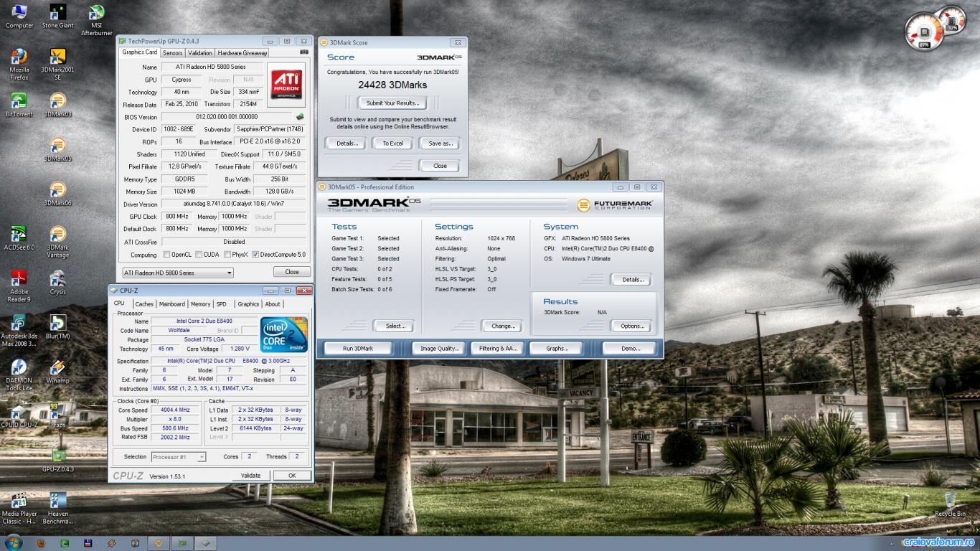Switch to Validation tab in GPU-Z
Image resolution: width=980 pixels, height=551 pixels.
coord(200,53)
